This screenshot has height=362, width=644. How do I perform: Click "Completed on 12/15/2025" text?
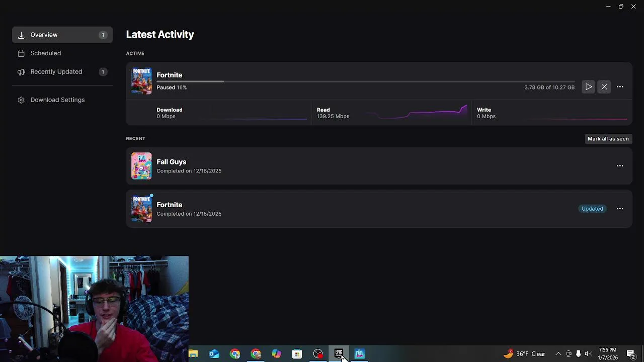(x=189, y=214)
